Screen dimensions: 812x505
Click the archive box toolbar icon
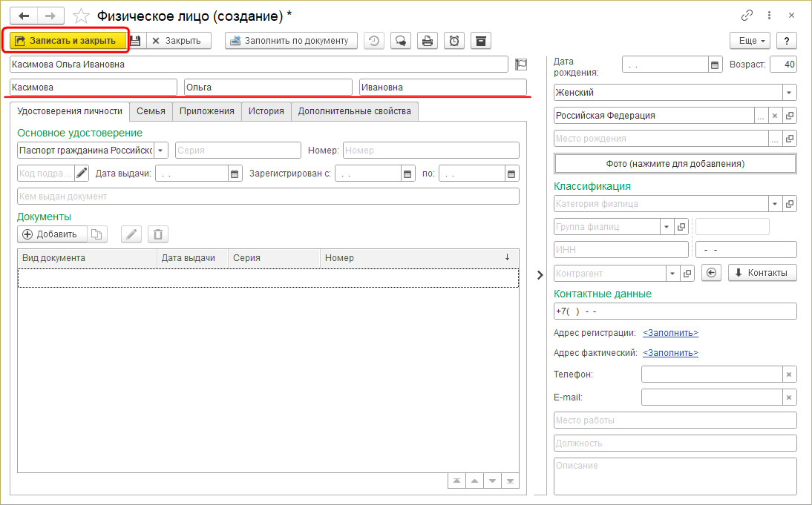480,41
